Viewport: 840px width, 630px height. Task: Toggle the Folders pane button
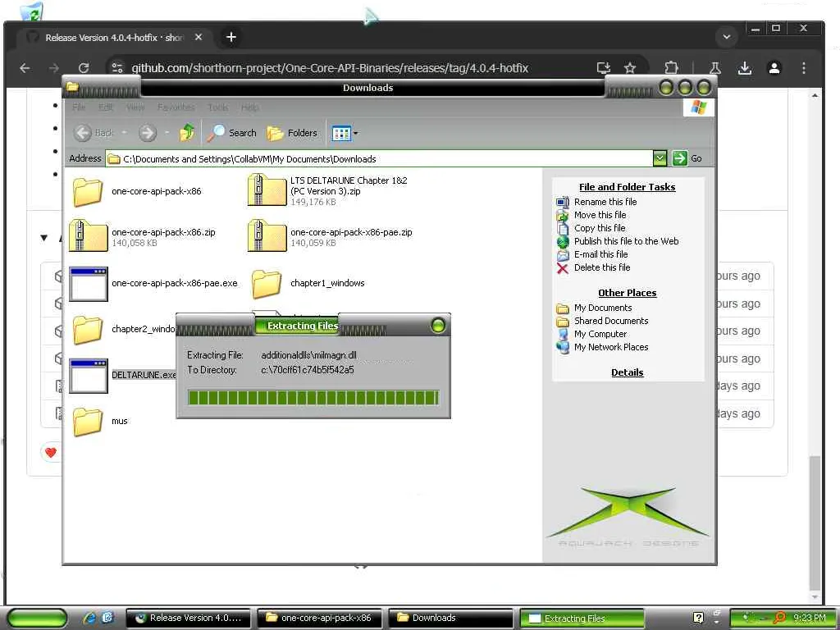[292, 133]
